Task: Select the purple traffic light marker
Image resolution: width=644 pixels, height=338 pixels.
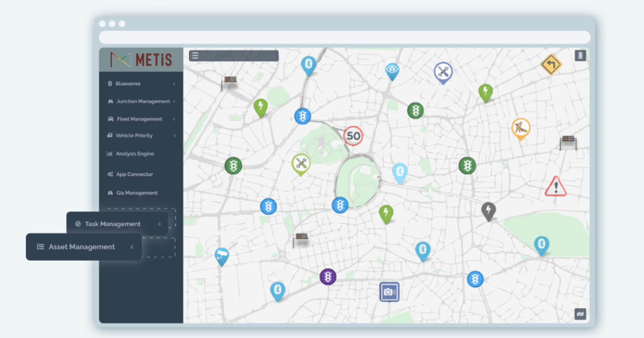Action: (x=328, y=276)
